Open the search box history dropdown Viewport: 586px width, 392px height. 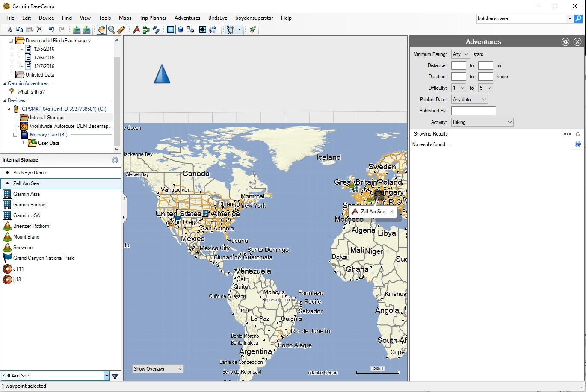click(x=570, y=18)
